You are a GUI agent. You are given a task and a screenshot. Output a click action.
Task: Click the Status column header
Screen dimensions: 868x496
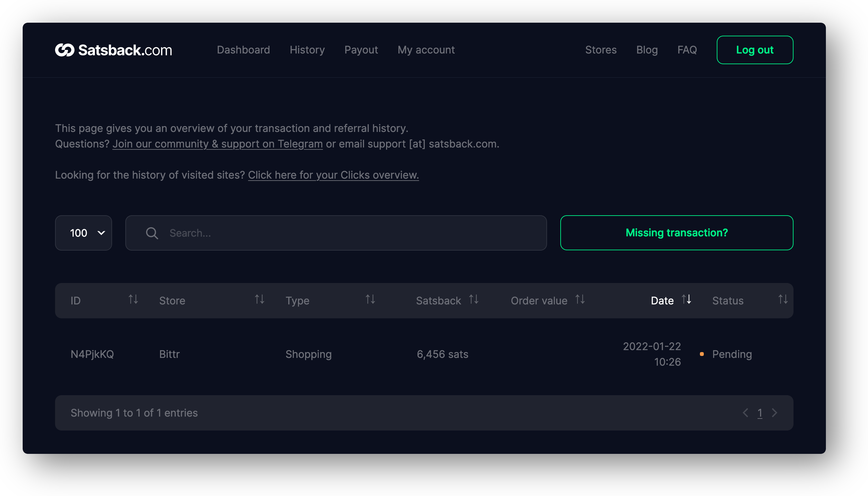(728, 301)
